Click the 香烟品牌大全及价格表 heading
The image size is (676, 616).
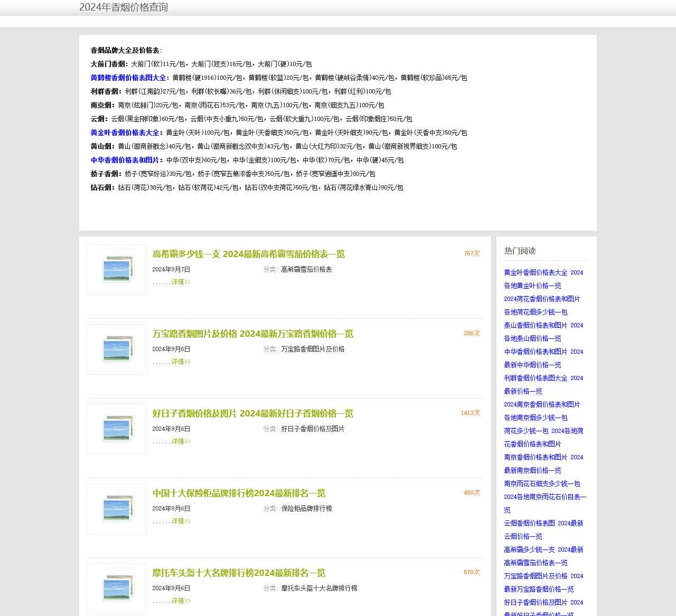127,50
